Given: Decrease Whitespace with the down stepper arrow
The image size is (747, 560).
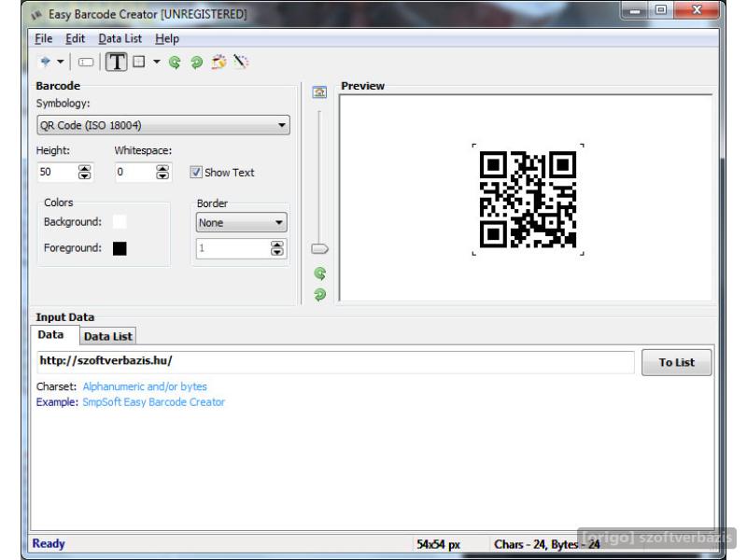Looking at the screenshot, I should click(162, 175).
